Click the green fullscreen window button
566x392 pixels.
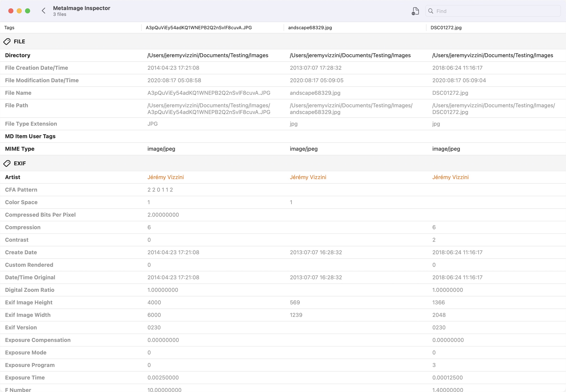(28, 11)
